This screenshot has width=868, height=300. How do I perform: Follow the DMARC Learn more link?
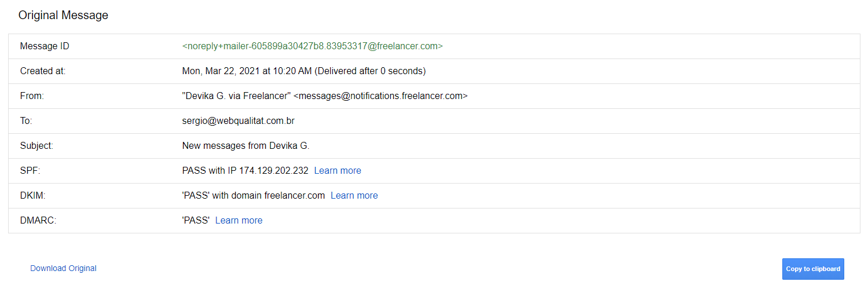point(239,221)
